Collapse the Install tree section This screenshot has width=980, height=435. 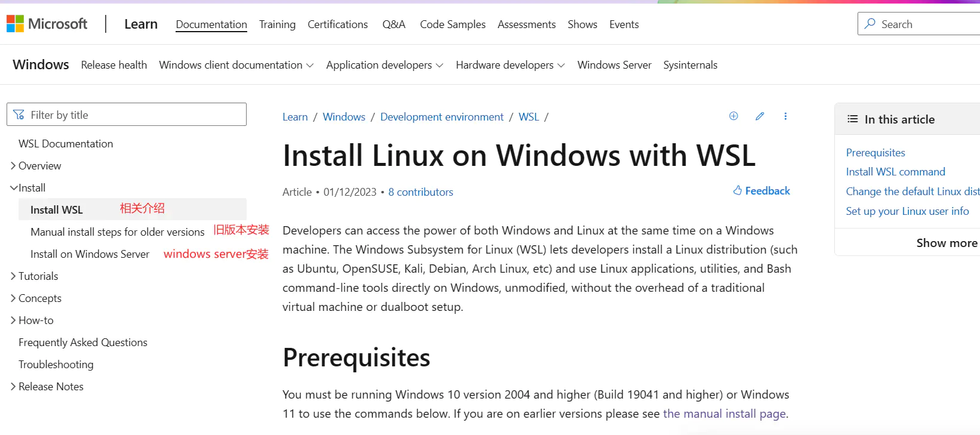tap(28, 188)
